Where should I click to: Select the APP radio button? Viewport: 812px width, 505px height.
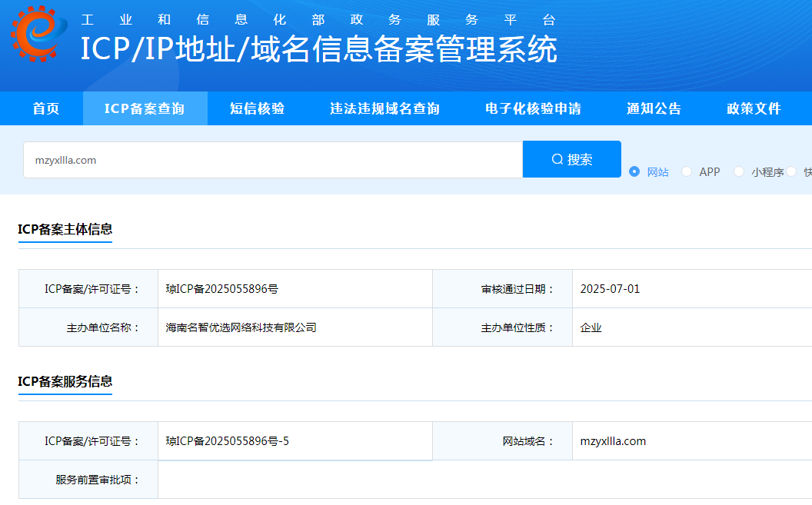pyautogui.click(x=687, y=171)
